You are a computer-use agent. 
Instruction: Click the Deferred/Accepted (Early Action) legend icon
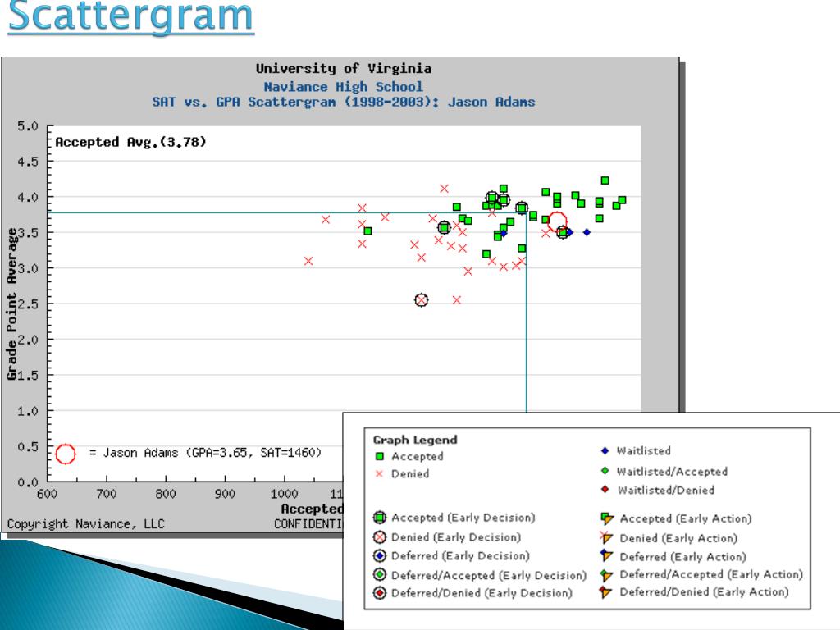[606, 575]
